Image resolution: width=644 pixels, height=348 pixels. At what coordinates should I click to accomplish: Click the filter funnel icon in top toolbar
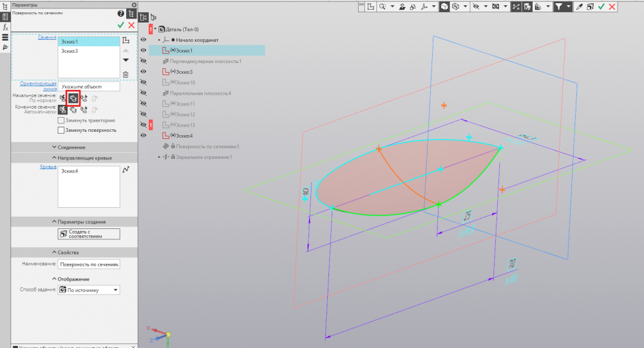click(559, 6)
